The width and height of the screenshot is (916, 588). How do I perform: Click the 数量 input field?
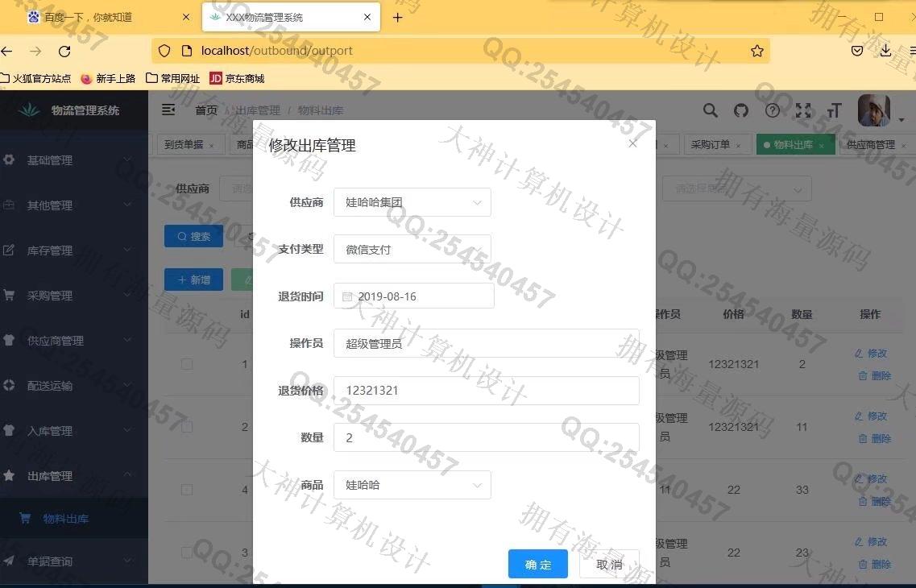[x=486, y=437]
